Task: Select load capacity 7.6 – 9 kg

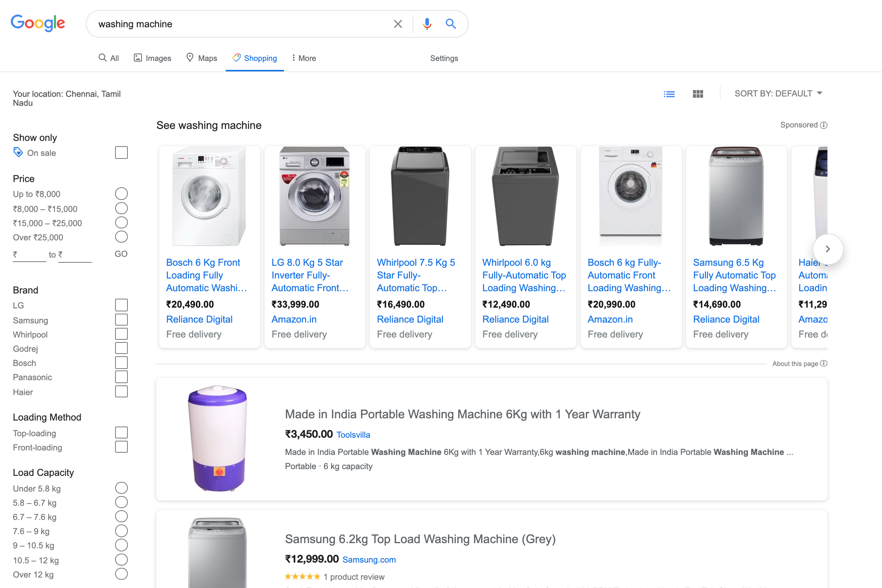Action: 121,531
